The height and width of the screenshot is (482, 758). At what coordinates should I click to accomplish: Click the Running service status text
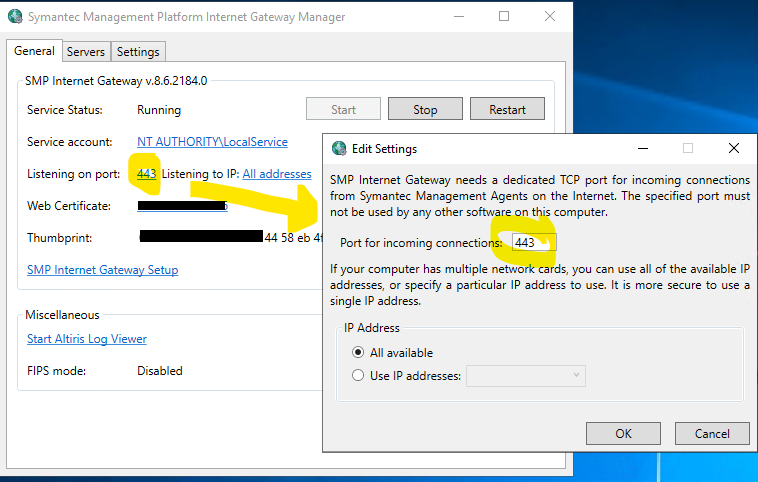pyautogui.click(x=159, y=110)
